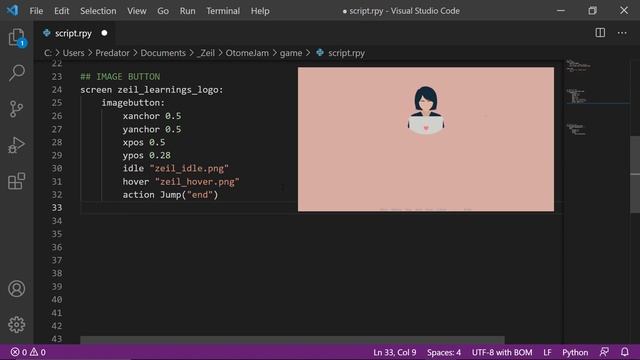The height and width of the screenshot is (360, 640).
Task: Click the 'imagebutton:' code line
Action: [x=133, y=103]
